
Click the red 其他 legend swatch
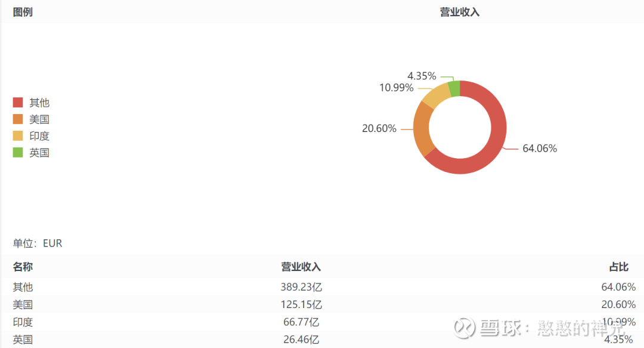[18, 103]
